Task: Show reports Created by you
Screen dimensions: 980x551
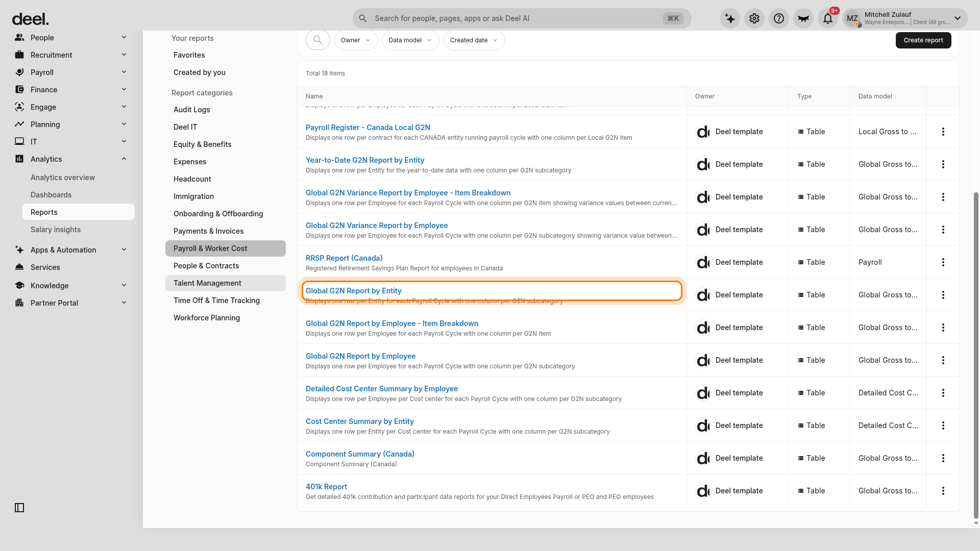Action: (226, 72)
